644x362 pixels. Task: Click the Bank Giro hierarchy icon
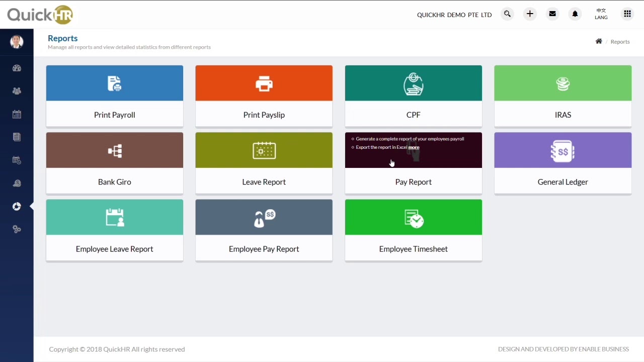coord(115,151)
